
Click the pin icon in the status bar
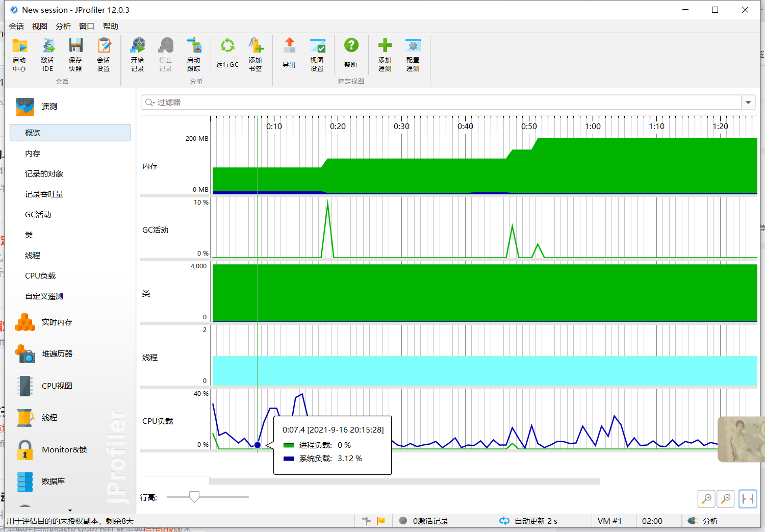click(366, 521)
